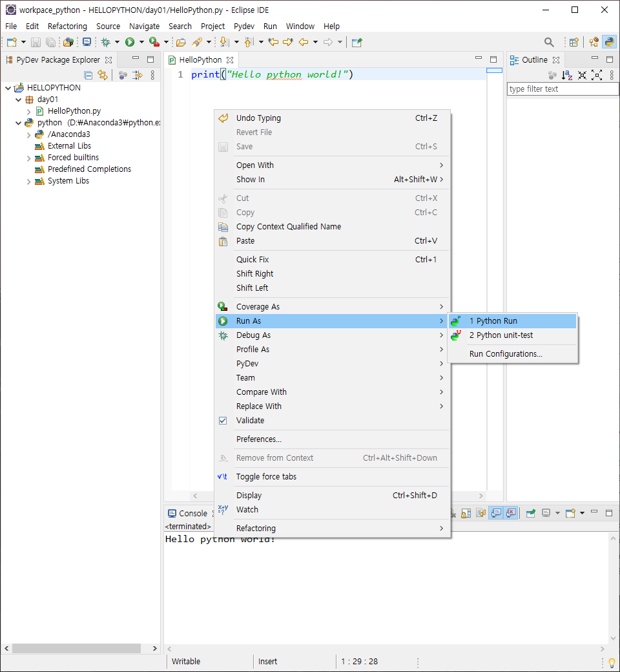This screenshot has width=620, height=672.
Task: Click the Outline filter text field
Action: pos(563,89)
